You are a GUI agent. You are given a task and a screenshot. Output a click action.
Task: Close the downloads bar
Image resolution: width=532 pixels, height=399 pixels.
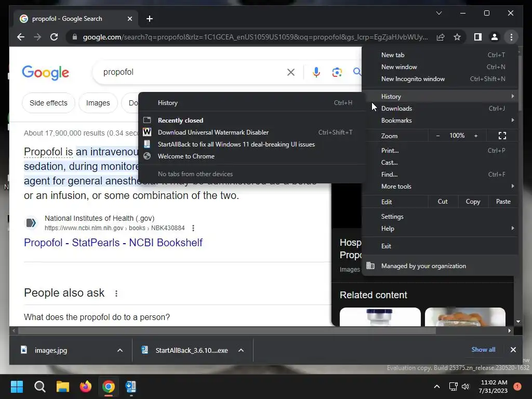pyautogui.click(x=513, y=350)
